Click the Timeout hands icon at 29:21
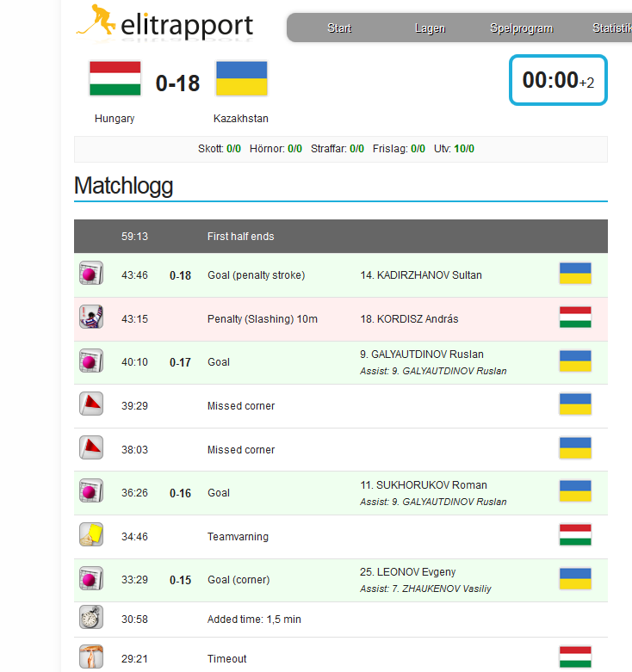Viewport: 632px width, 672px height. pyautogui.click(x=91, y=657)
